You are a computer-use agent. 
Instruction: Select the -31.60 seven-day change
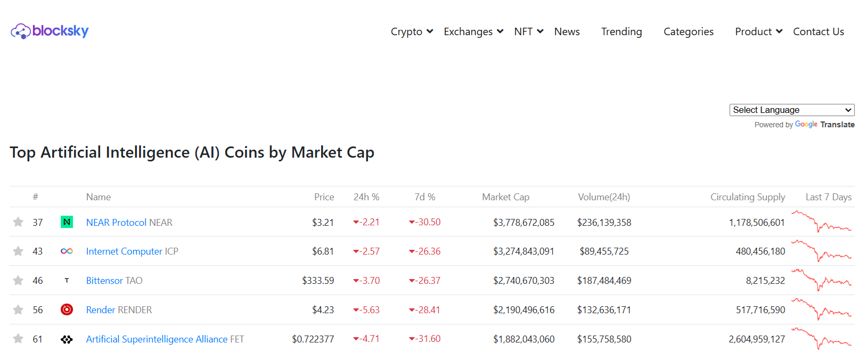424,339
